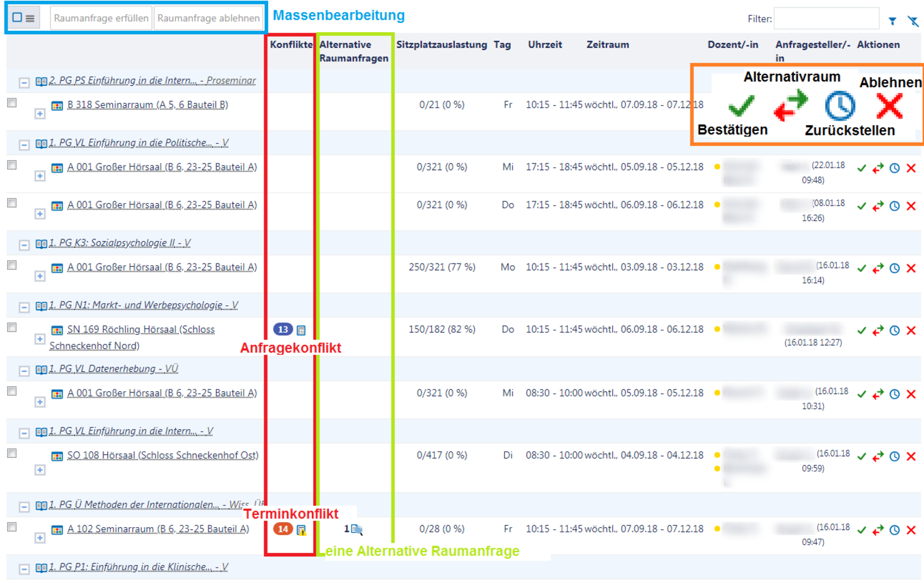The image size is (924, 583).
Task: Confirm the Wednesday 17:15 A 001 request
Action: 862,168
